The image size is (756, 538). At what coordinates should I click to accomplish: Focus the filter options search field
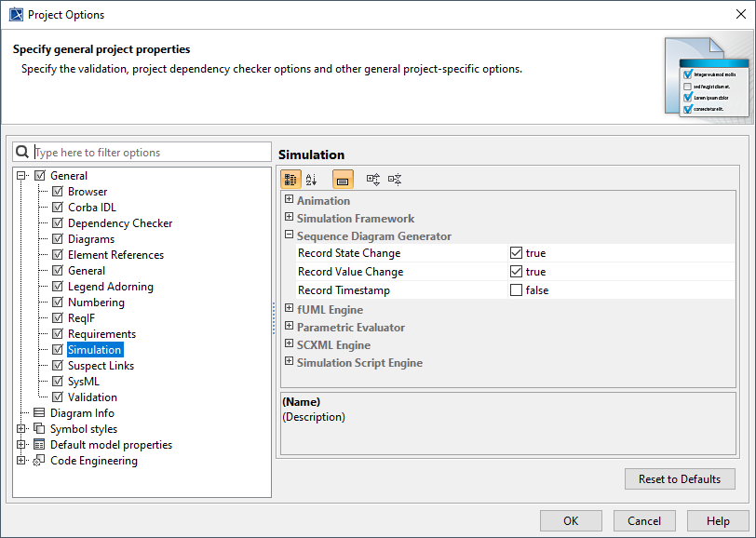click(x=149, y=153)
